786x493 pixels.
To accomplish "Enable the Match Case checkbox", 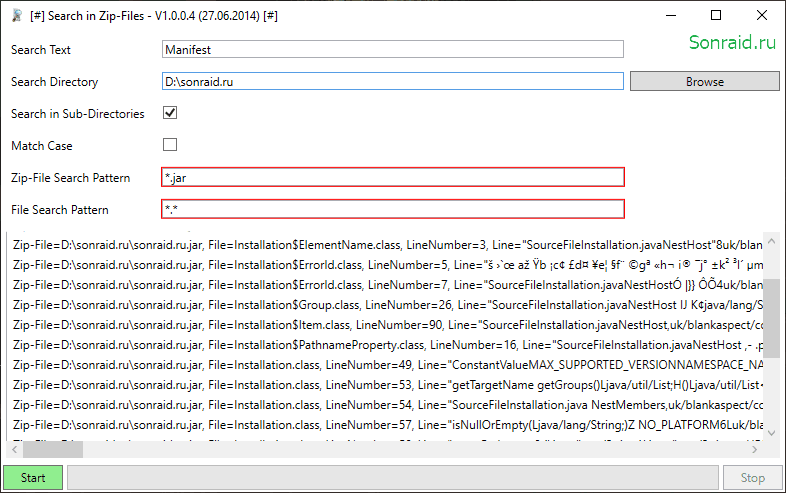I will [170, 144].
